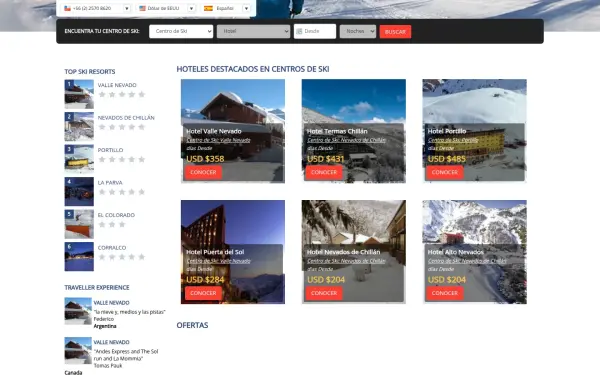Screen dimensions: 600x375
Task: Expand the Noches dropdown
Action: [x=358, y=31]
